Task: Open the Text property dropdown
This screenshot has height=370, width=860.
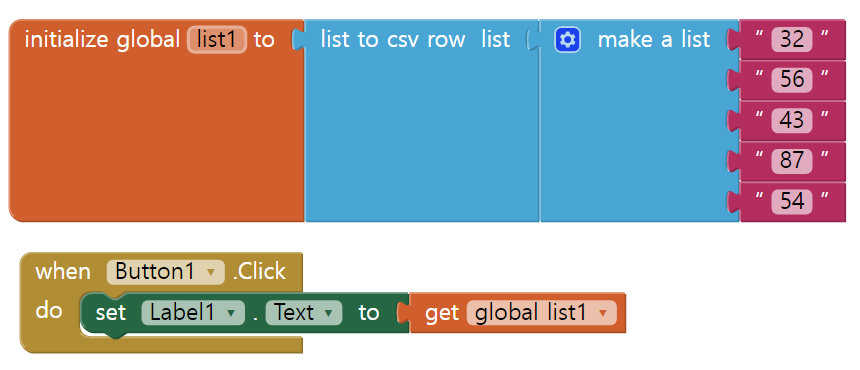Action: [x=303, y=313]
